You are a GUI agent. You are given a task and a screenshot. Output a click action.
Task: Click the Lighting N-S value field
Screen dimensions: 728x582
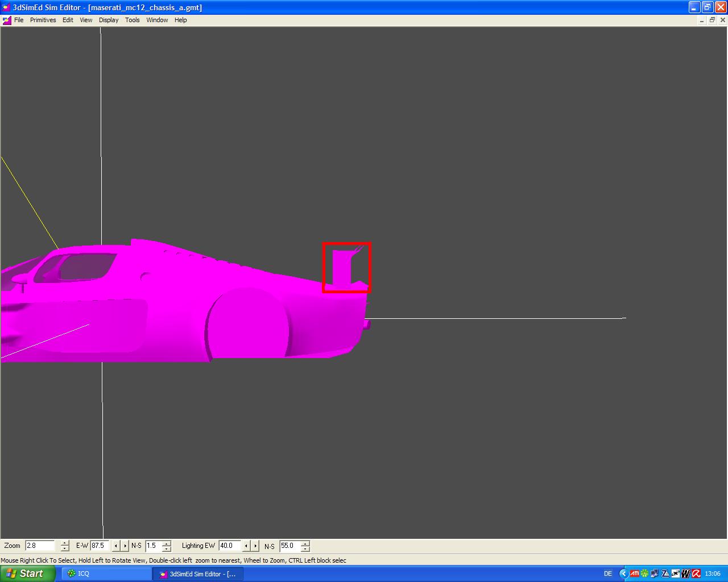click(289, 546)
